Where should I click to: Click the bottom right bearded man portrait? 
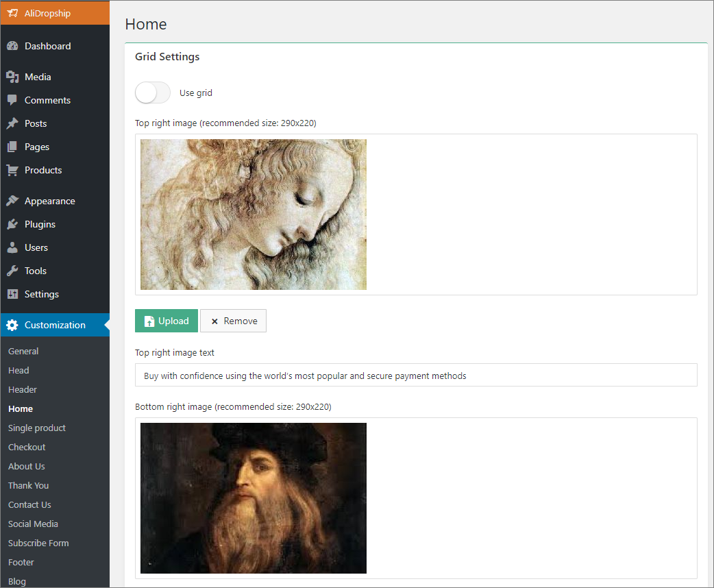[253, 498]
